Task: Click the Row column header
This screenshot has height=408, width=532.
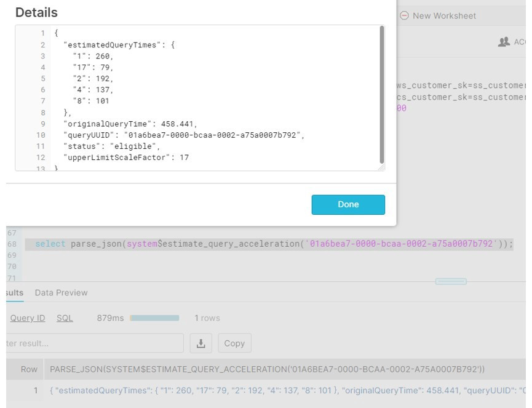Action: [x=29, y=369]
